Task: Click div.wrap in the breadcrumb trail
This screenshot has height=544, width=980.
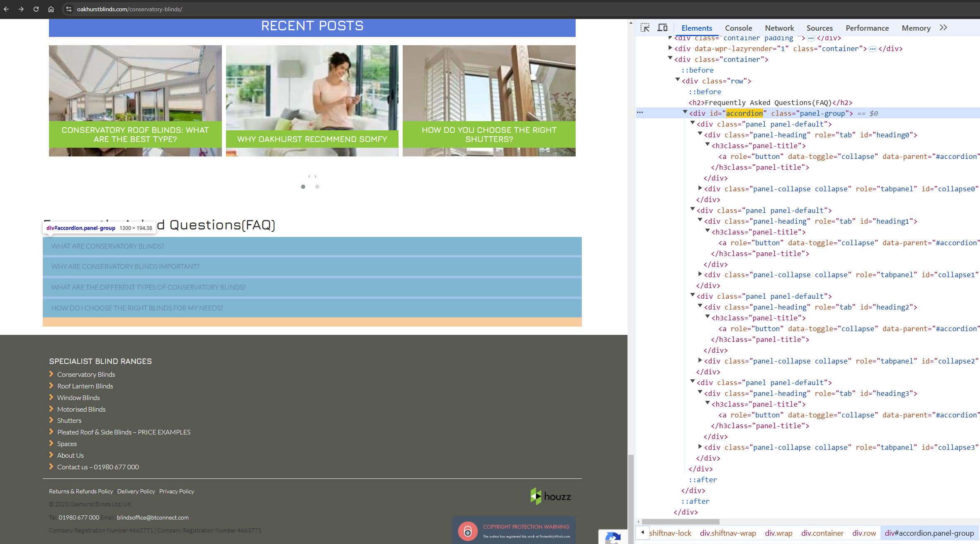Action: [778, 533]
